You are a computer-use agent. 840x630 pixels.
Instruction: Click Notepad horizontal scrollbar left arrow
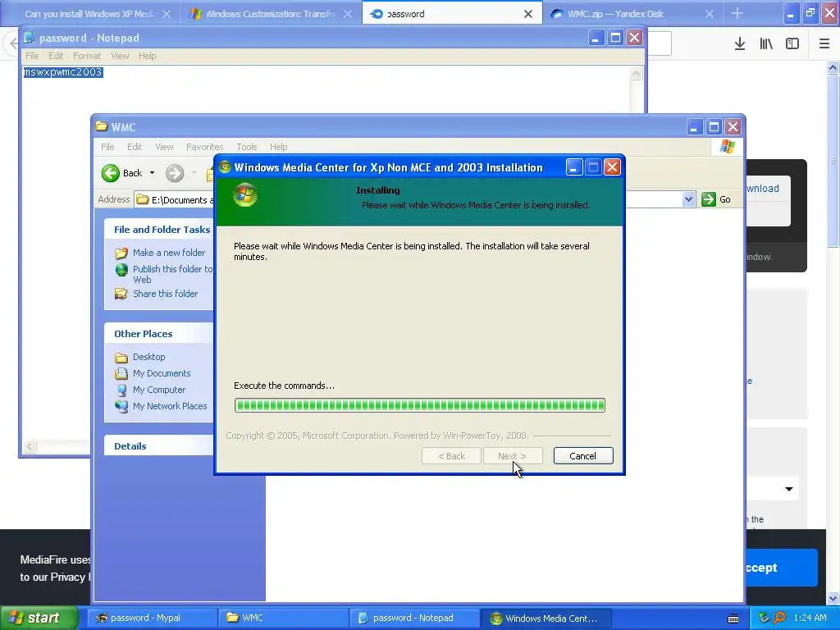click(30, 447)
